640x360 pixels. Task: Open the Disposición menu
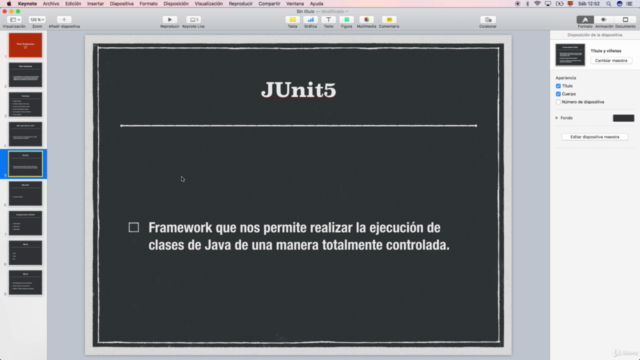pos(176,4)
